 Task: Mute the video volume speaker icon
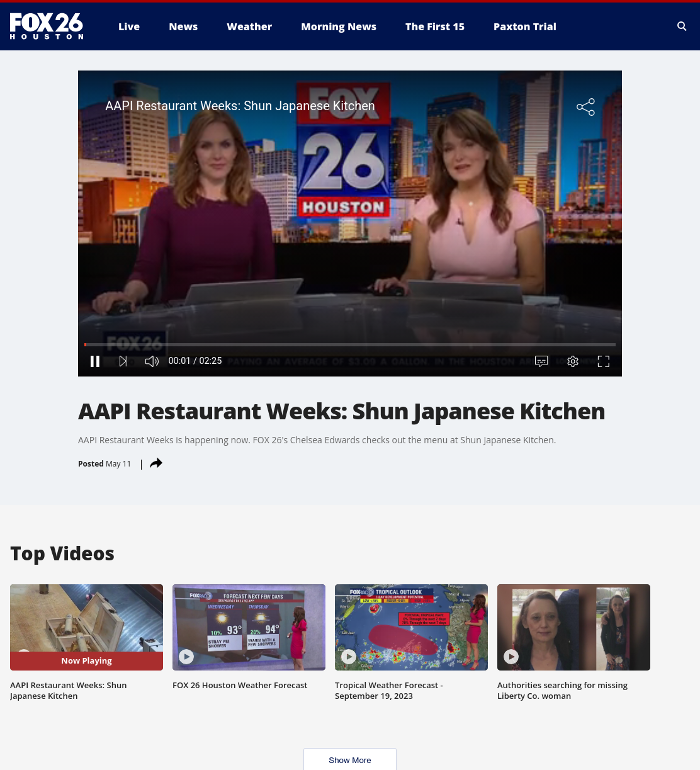point(152,361)
